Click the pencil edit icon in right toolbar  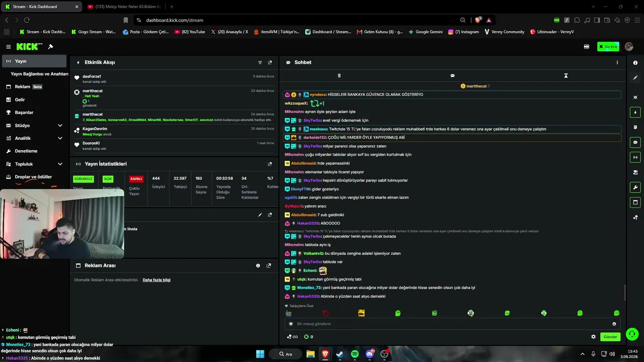(x=635, y=78)
